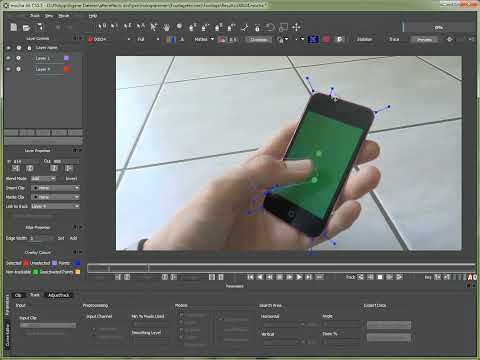Click the Points overlay colour blue swatch
Image resolution: width=480 pixels, height=360 pixels.
(77, 263)
